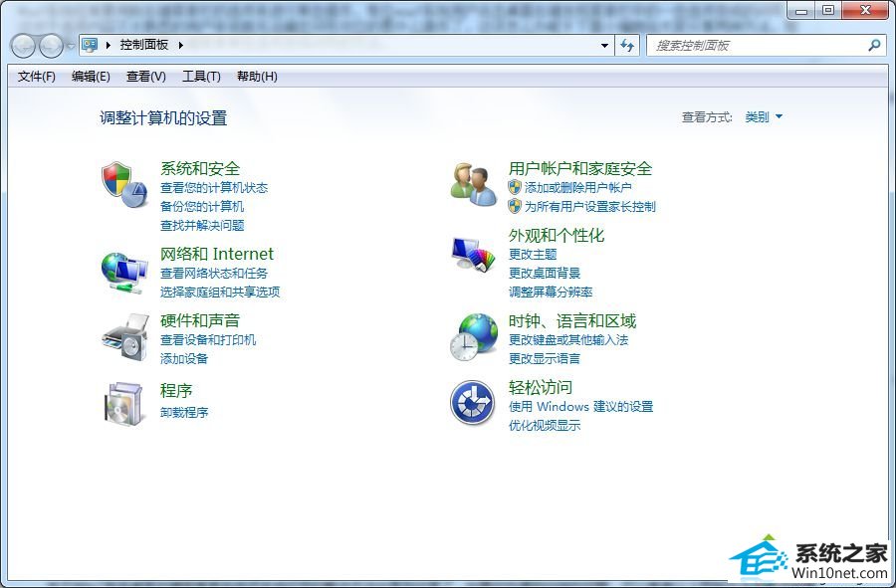Viewport: 896px width, 588px height.
Task: Click the Network and Internet globe icon
Action: point(124,273)
